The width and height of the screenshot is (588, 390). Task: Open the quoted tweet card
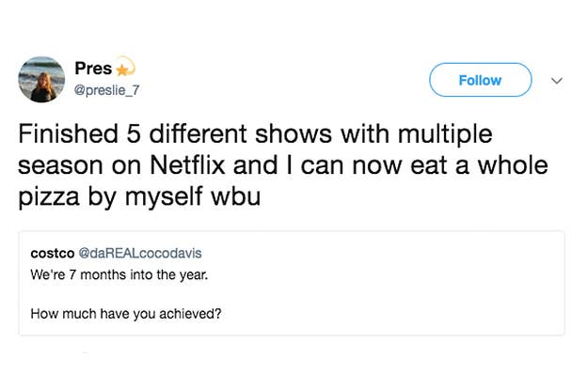click(x=292, y=283)
